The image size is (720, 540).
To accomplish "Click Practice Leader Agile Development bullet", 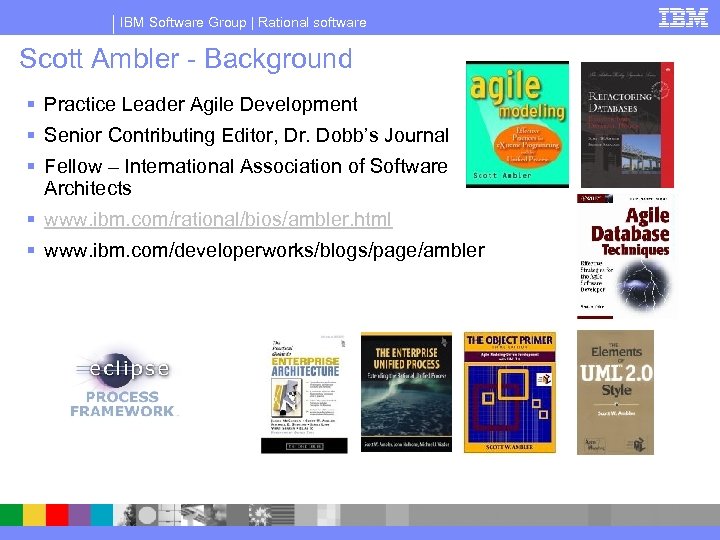I will (x=201, y=105).
